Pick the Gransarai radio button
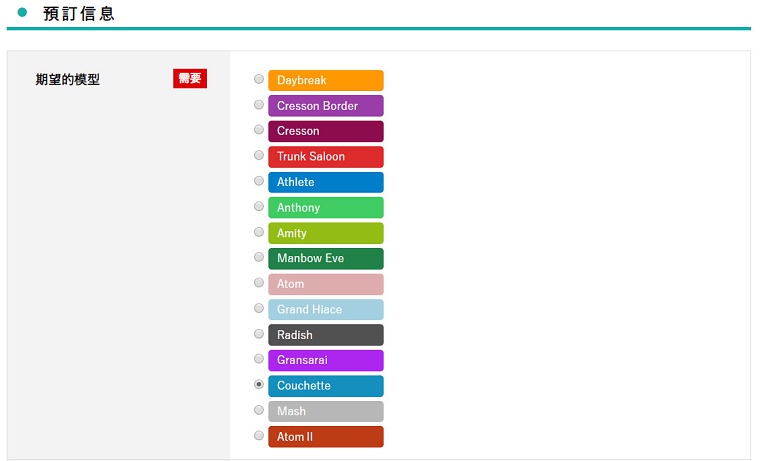 259,359
